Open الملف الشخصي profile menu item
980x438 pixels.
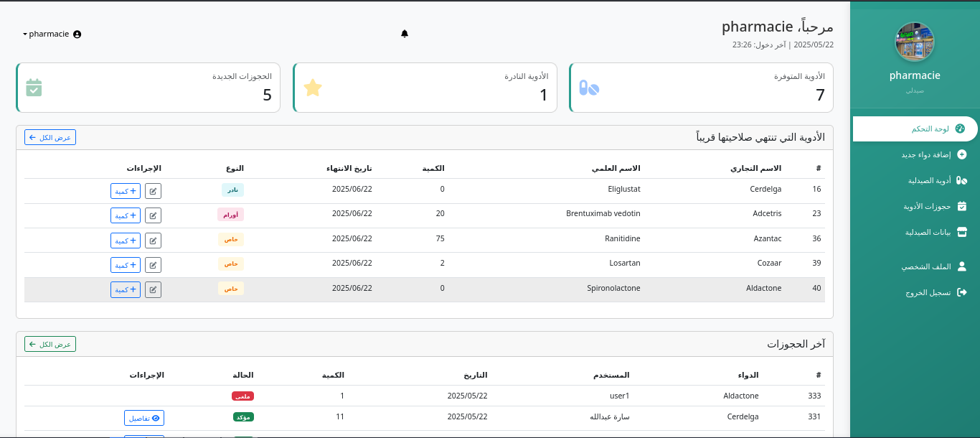915,266
